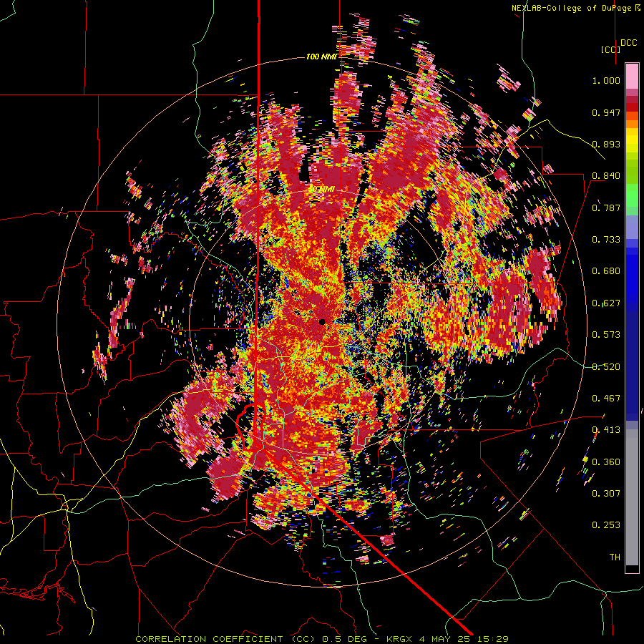
Task: Click the 15:29 timestamp
Action: [x=494, y=639]
